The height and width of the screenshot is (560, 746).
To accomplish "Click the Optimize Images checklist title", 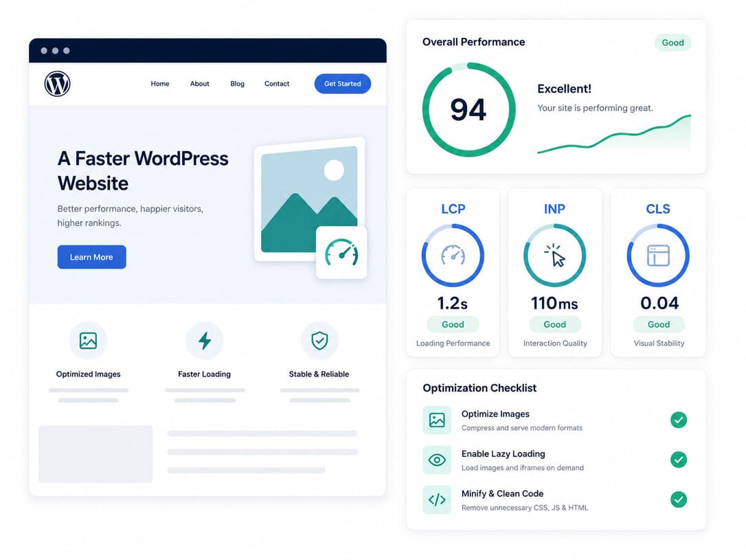I will tap(495, 414).
